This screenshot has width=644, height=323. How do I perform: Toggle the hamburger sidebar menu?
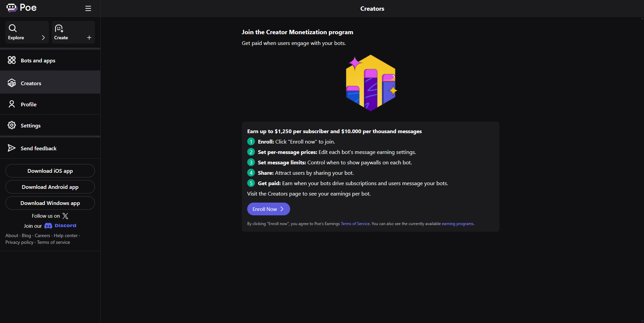click(88, 8)
